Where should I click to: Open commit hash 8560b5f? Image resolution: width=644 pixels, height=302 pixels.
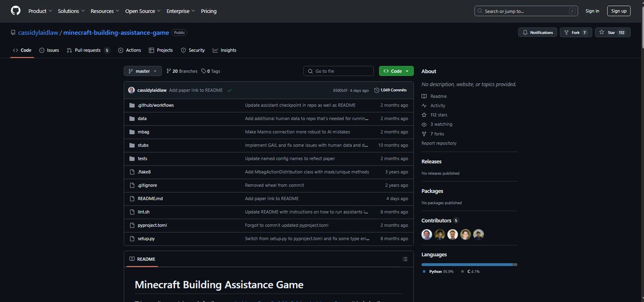[x=341, y=90]
